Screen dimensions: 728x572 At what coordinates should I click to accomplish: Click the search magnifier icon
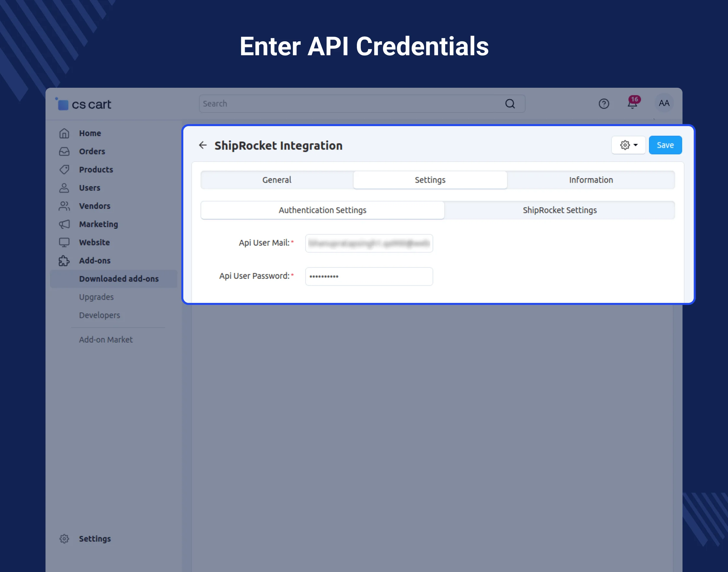[x=510, y=104]
